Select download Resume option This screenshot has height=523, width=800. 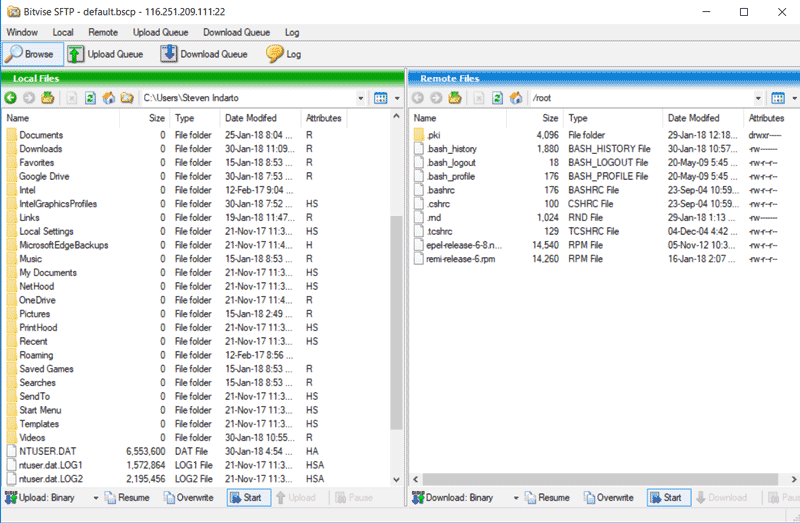547,497
